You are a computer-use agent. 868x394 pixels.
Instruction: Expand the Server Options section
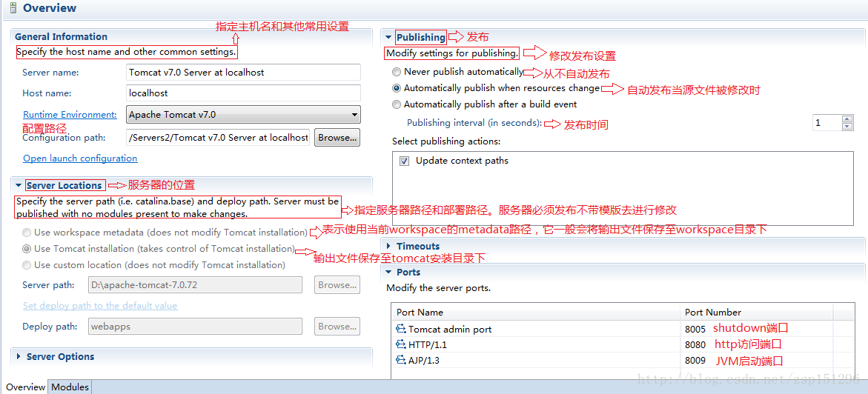click(19, 357)
